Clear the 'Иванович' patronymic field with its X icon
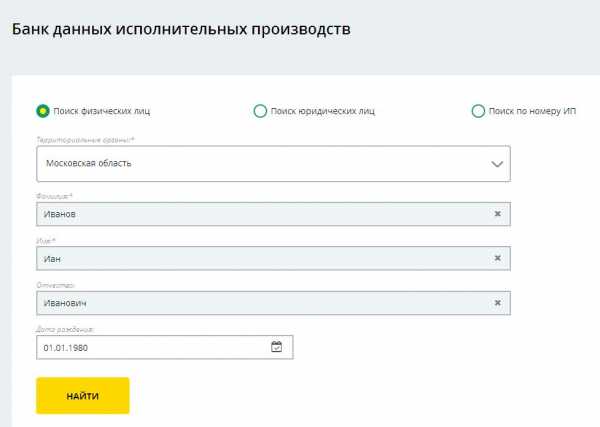This screenshot has height=427, width=600. click(497, 303)
